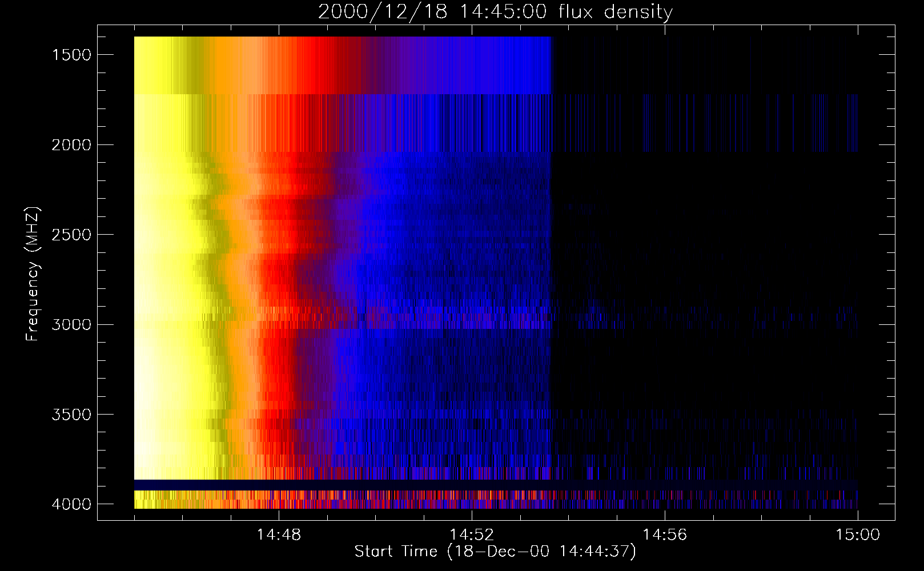Viewport: 924px width, 571px height.
Task: Click the 'Frequency (MHZ)' axis label
Action: point(33,274)
